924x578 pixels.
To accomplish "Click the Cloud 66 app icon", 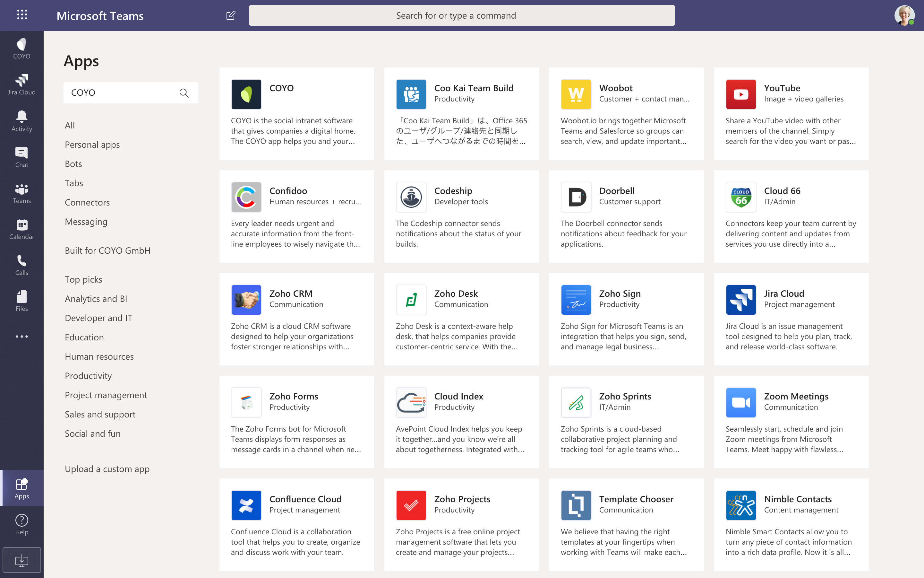I will tap(741, 197).
